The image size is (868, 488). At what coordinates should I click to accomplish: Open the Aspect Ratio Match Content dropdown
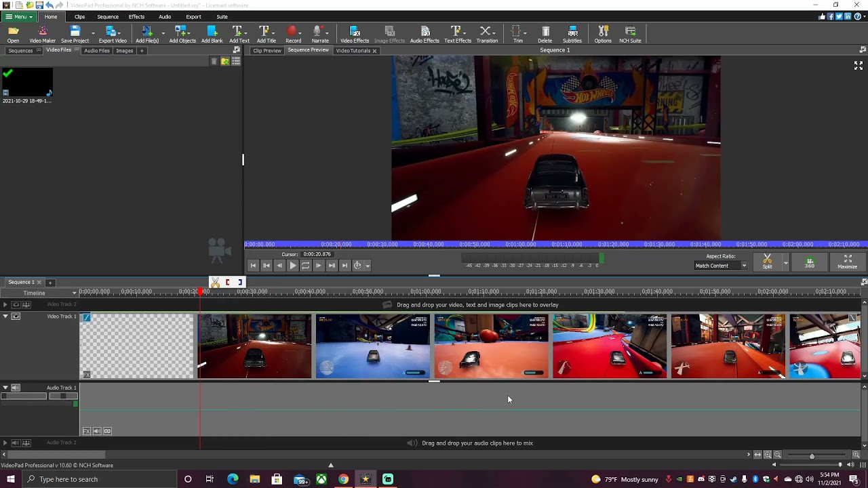click(x=720, y=266)
